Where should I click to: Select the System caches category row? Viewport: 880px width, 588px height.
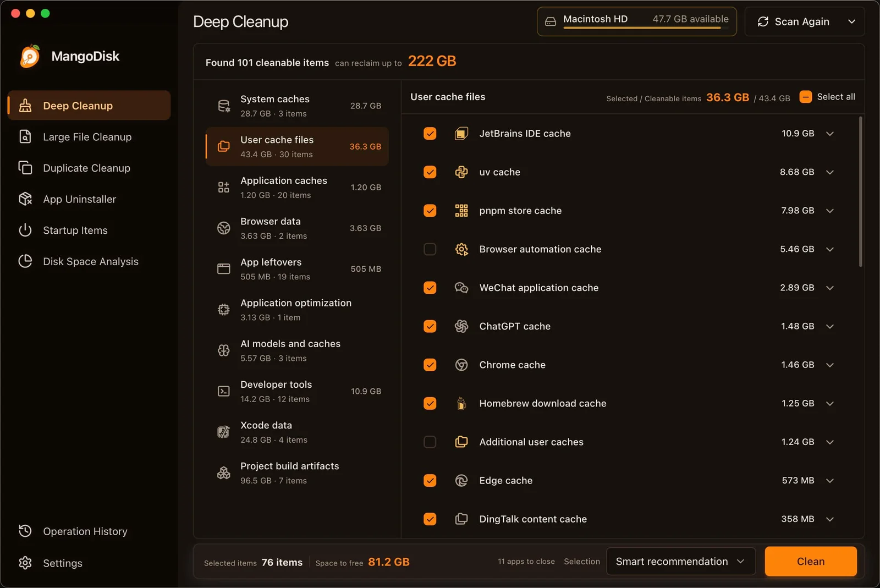297,106
